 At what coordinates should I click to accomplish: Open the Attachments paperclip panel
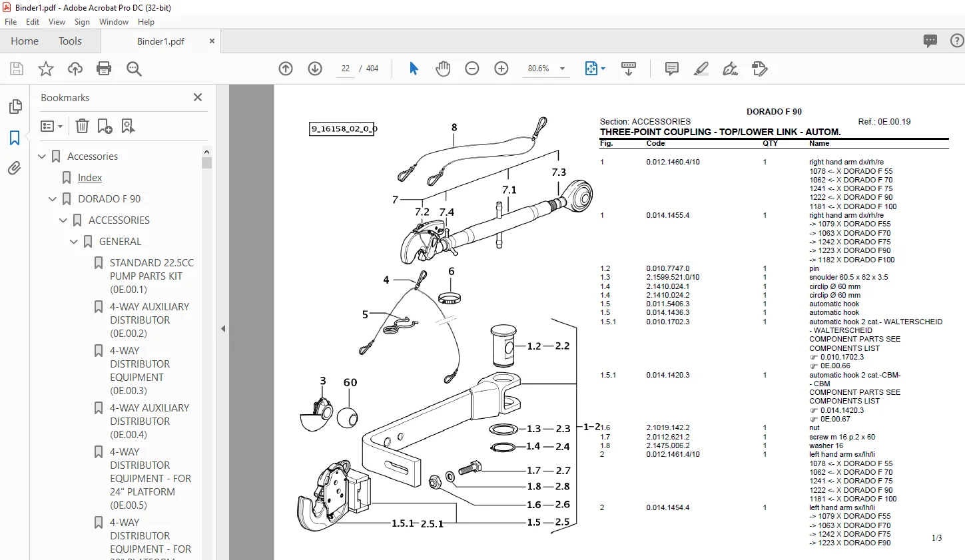click(x=15, y=168)
